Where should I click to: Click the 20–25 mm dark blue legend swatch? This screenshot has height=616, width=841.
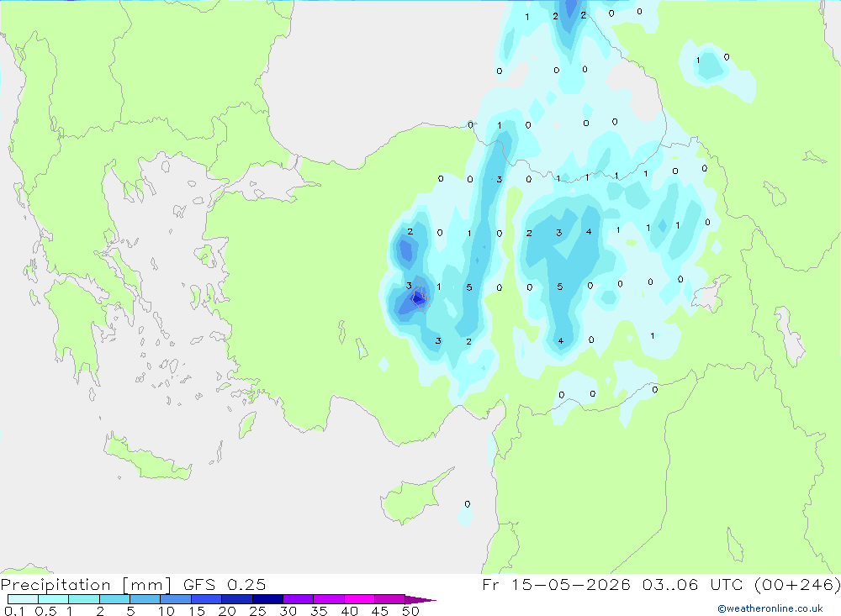236,599
